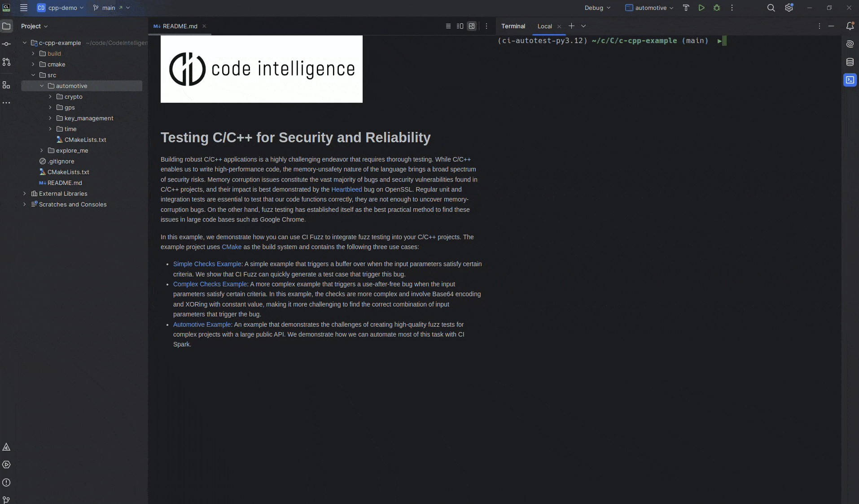Open the Pull Requests tool window
Screen dimensions: 859x504
coord(6,62)
